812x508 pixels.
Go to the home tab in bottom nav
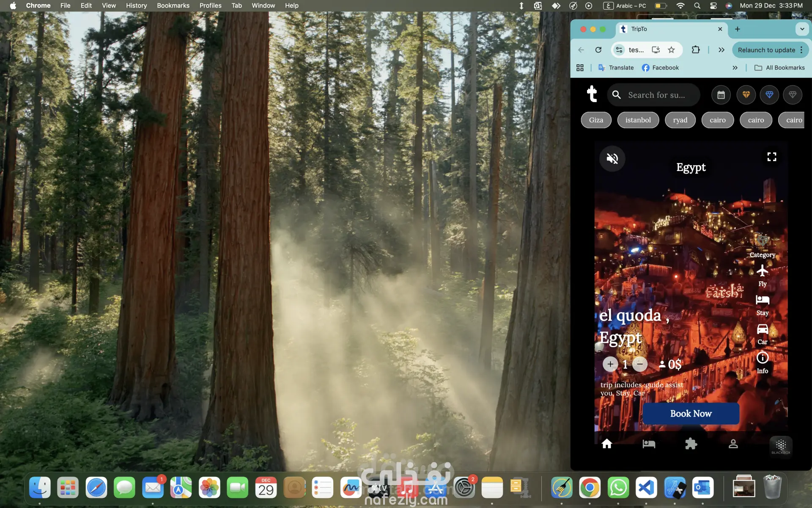click(606, 444)
